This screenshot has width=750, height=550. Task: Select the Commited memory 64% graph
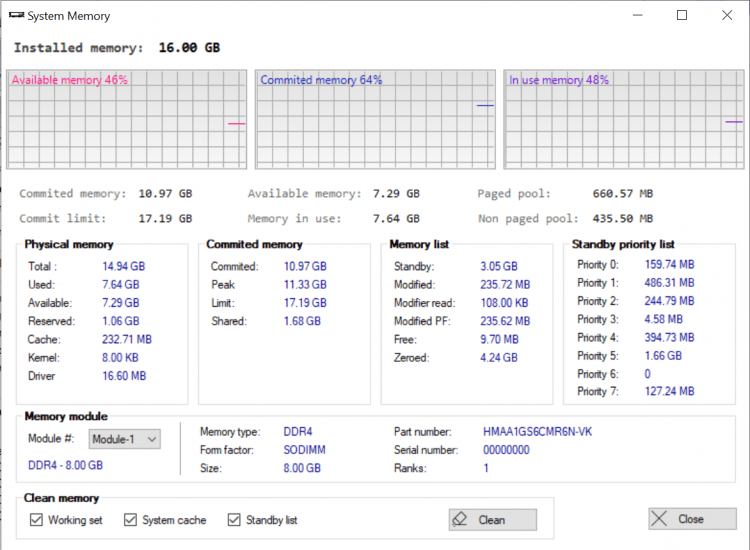(x=375, y=119)
